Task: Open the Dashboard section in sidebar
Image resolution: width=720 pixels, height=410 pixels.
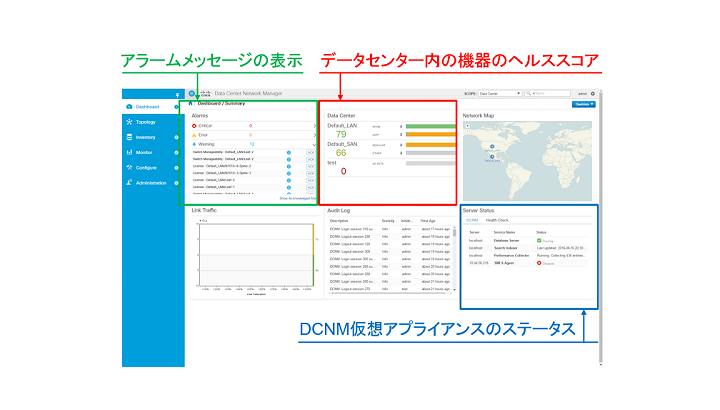Action: point(148,106)
